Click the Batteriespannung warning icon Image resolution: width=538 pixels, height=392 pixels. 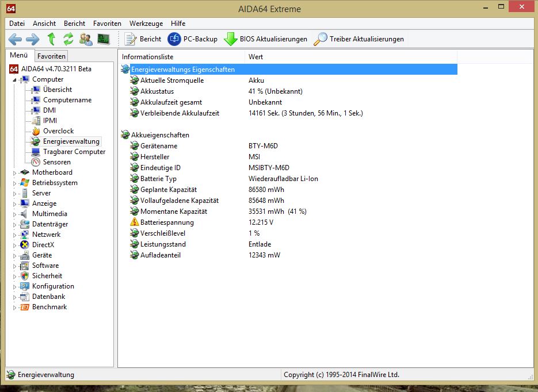click(x=134, y=222)
